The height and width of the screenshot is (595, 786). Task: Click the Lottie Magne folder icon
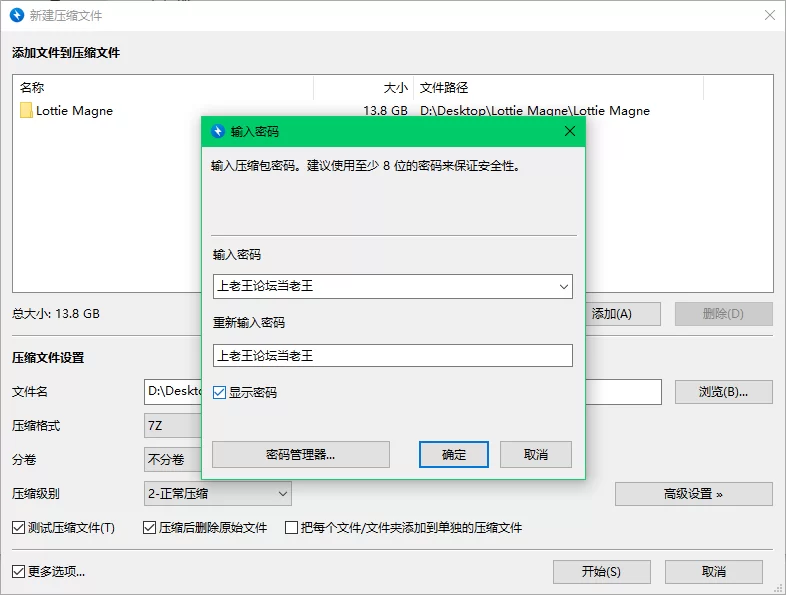point(26,111)
